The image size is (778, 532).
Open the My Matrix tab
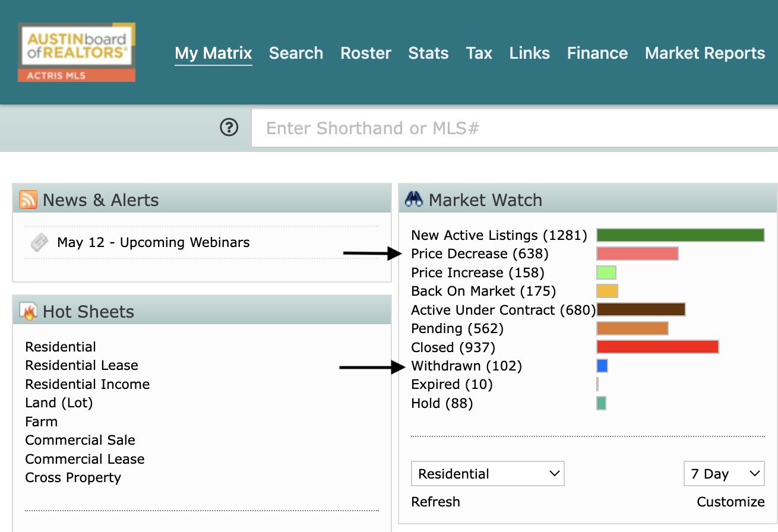tap(213, 53)
